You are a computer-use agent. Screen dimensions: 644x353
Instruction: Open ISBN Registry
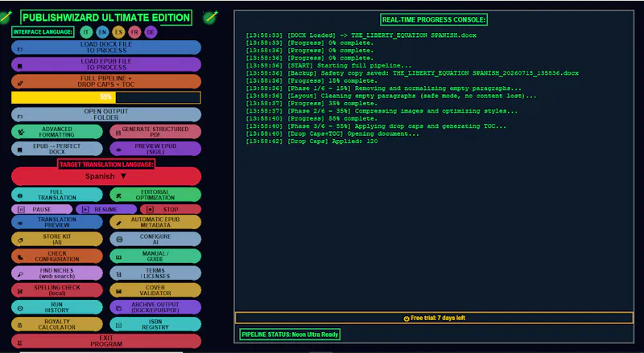pyautogui.click(x=155, y=324)
